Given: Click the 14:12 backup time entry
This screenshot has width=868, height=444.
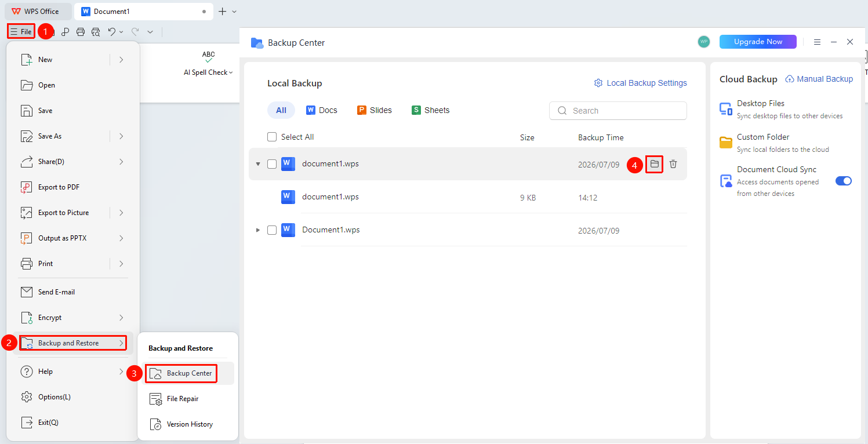Looking at the screenshot, I should [588, 198].
